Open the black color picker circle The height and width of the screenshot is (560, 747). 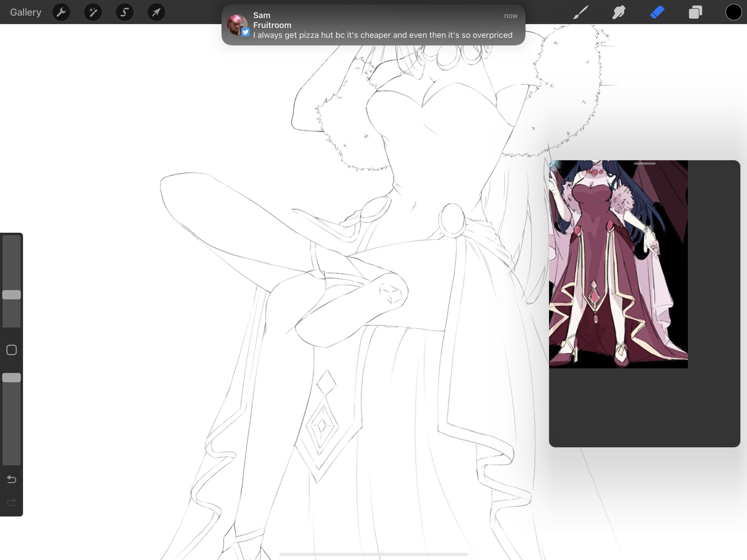pos(734,12)
